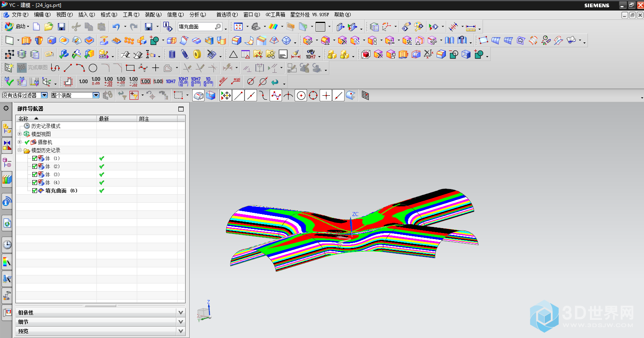Click the wireframe display grid icon
The image size is (644, 338).
tap(365, 95)
